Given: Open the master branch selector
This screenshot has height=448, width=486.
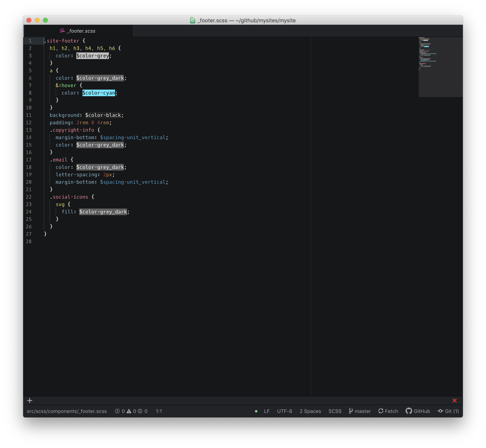Looking at the screenshot, I should tap(360, 411).
